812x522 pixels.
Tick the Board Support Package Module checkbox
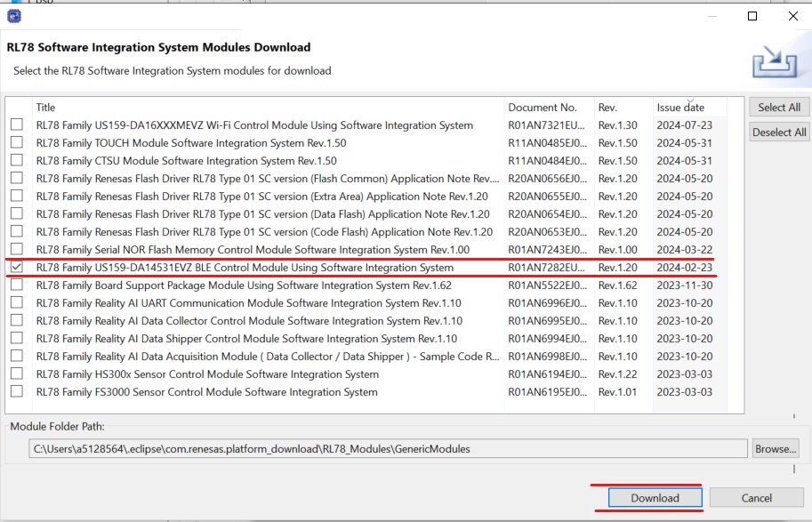(x=17, y=285)
